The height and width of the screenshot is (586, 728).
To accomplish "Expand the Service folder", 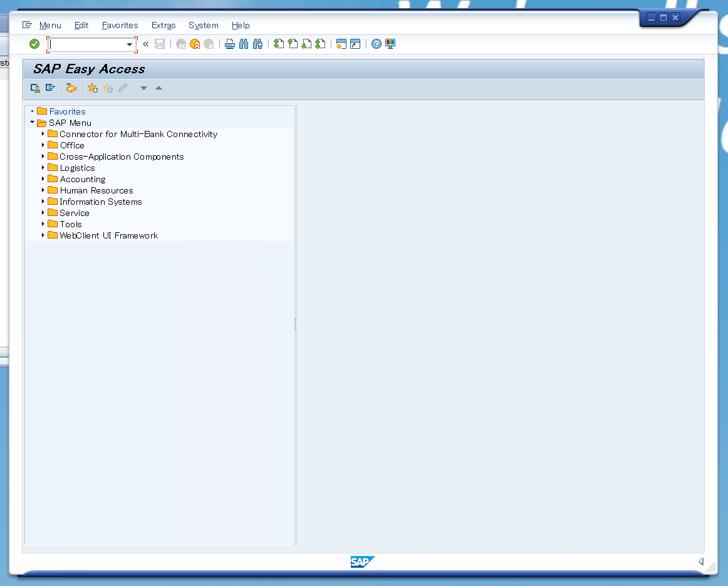I will click(43, 212).
